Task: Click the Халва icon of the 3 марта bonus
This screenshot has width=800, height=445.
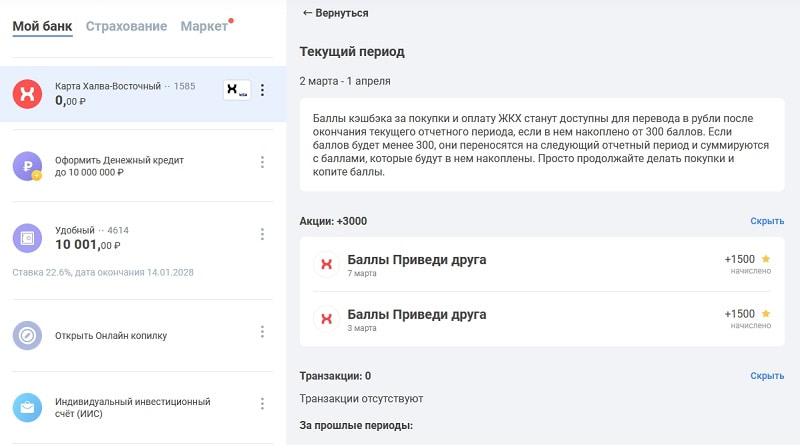Action: 327,319
